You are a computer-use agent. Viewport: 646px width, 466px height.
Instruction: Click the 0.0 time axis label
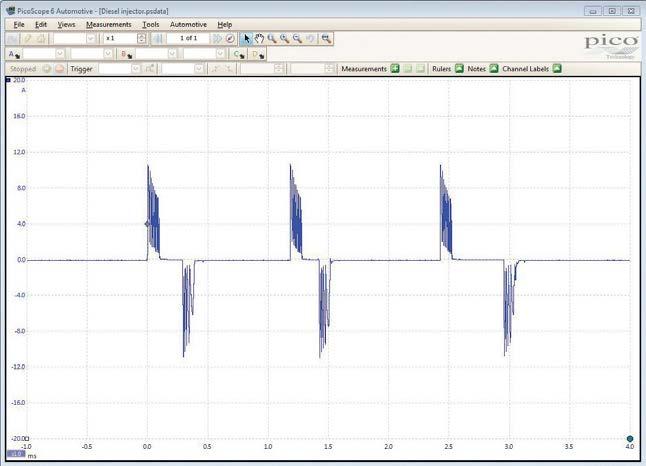coord(147,447)
